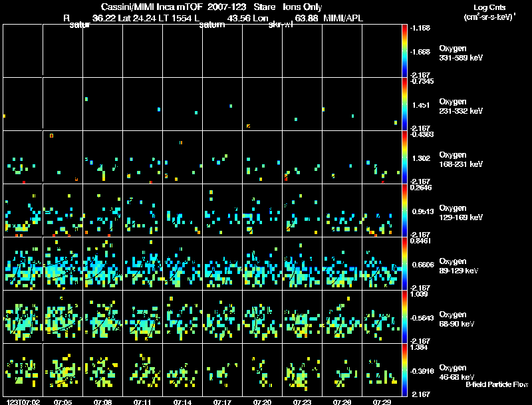Open the first image panel in 46-68 keV row
The width and height of the screenshot is (532, 405).
(23, 370)
